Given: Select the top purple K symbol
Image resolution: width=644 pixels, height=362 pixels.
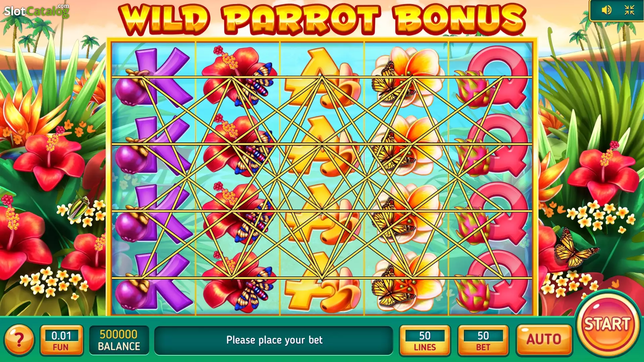Looking at the screenshot, I should pyautogui.click(x=154, y=77).
